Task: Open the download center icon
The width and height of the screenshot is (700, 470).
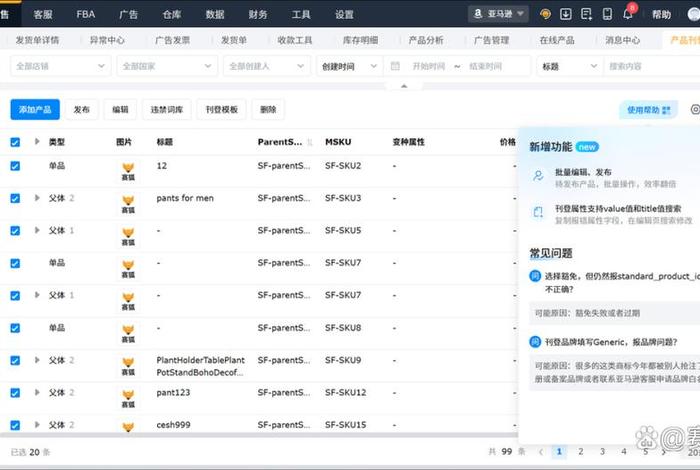Action: coord(566,14)
